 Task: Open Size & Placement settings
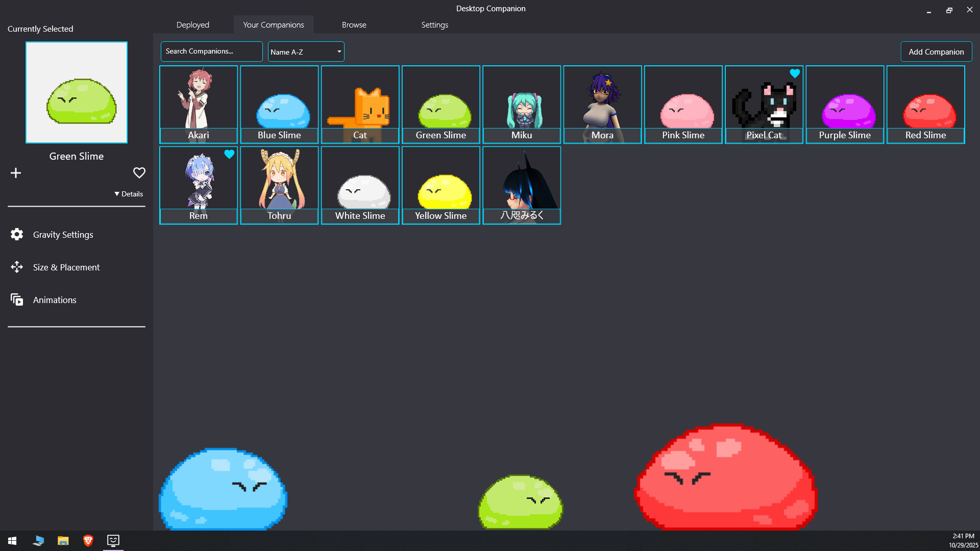(x=66, y=267)
